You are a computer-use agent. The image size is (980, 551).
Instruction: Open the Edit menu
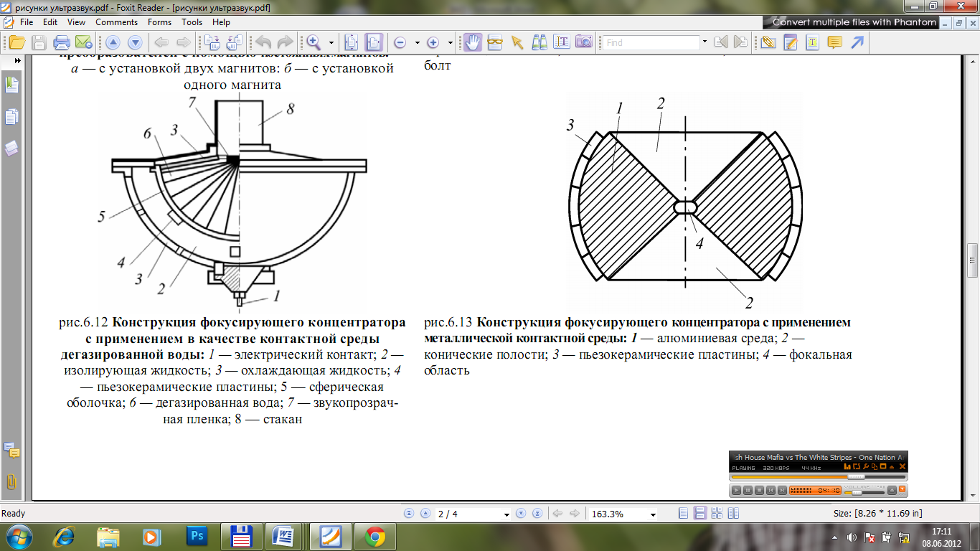[x=50, y=22]
